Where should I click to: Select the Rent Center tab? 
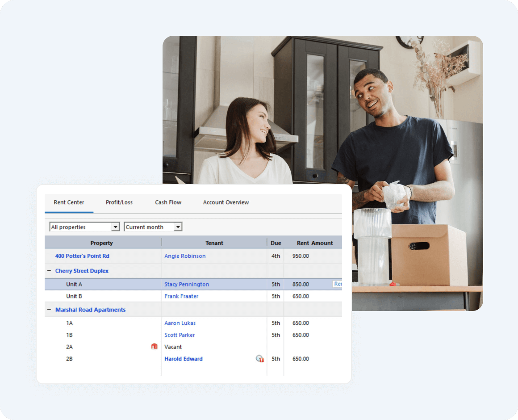click(x=69, y=202)
